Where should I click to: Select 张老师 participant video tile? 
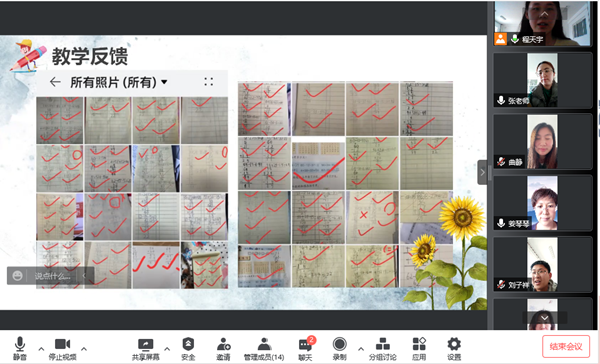(x=543, y=80)
